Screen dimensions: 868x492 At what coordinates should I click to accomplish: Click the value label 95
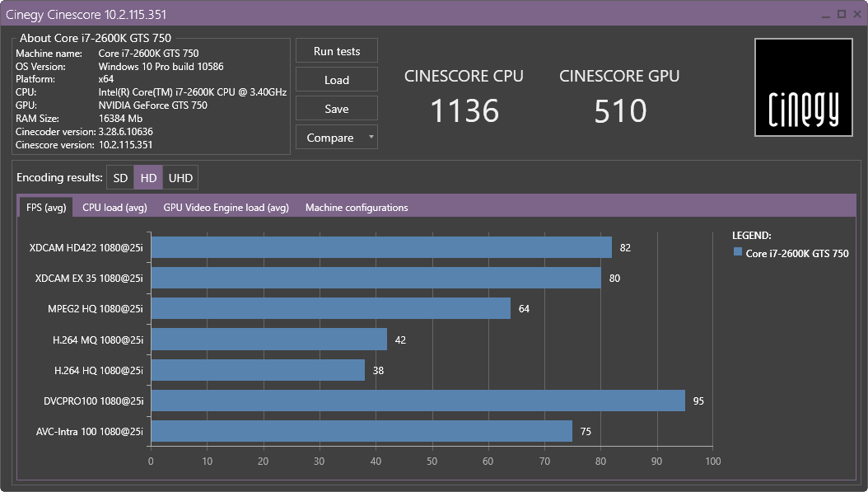(698, 401)
